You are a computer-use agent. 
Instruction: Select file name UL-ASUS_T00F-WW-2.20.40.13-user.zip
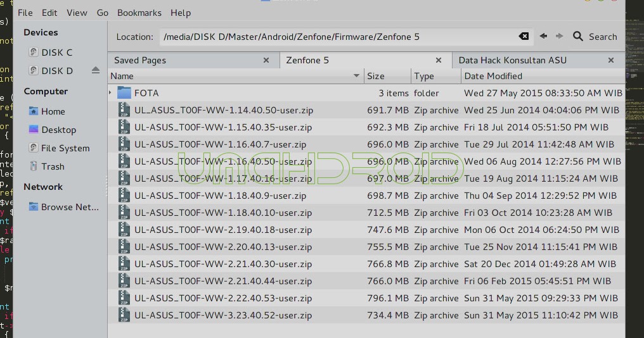click(223, 247)
